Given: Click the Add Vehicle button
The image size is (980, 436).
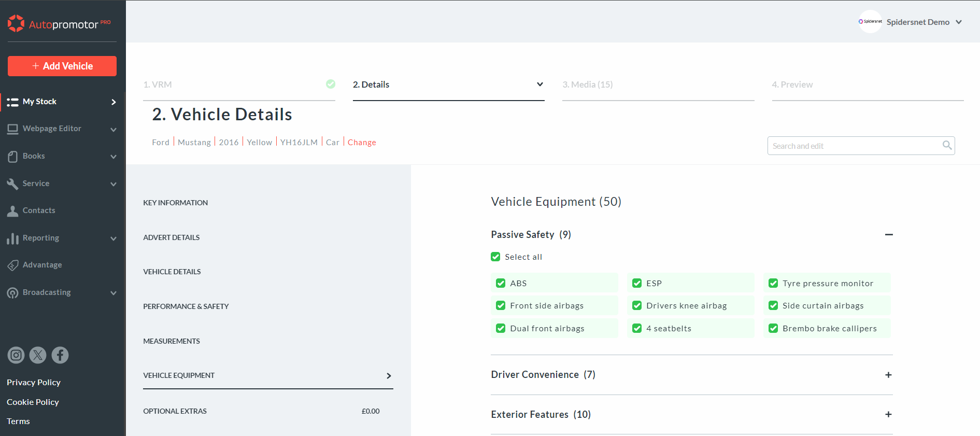Looking at the screenshot, I should pos(62,66).
